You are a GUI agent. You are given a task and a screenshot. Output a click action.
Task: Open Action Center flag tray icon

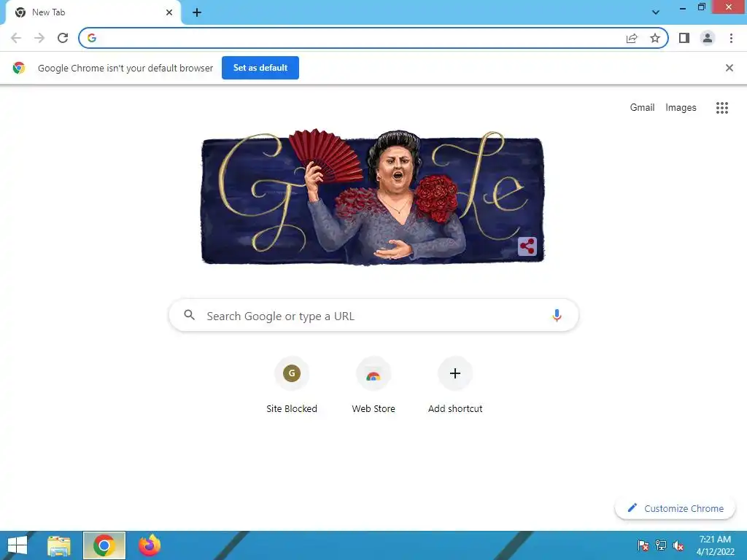point(643,545)
